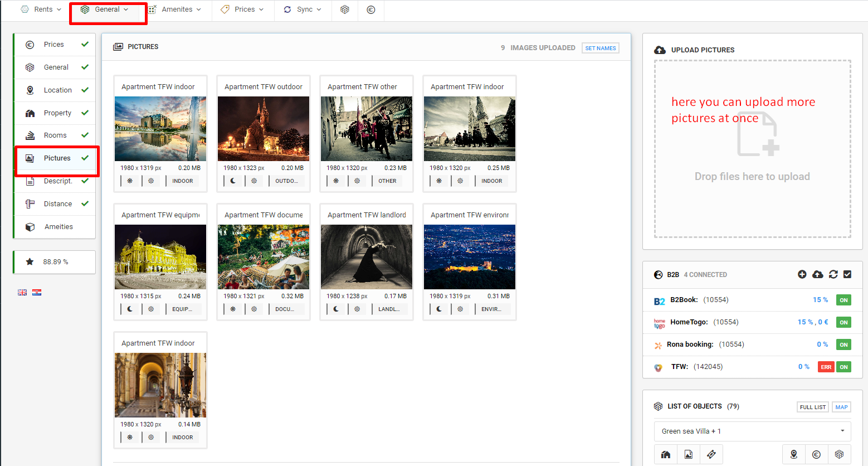The image size is (868, 466).
Task: Open the EQUIP... category dropdown
Action: click(182, 309)
